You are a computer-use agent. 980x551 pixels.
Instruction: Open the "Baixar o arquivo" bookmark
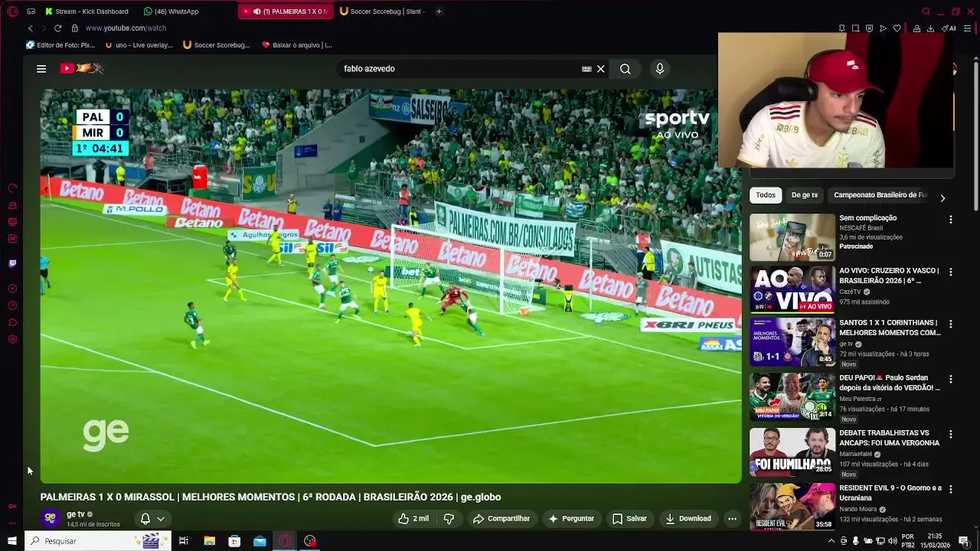coord(297,45)
